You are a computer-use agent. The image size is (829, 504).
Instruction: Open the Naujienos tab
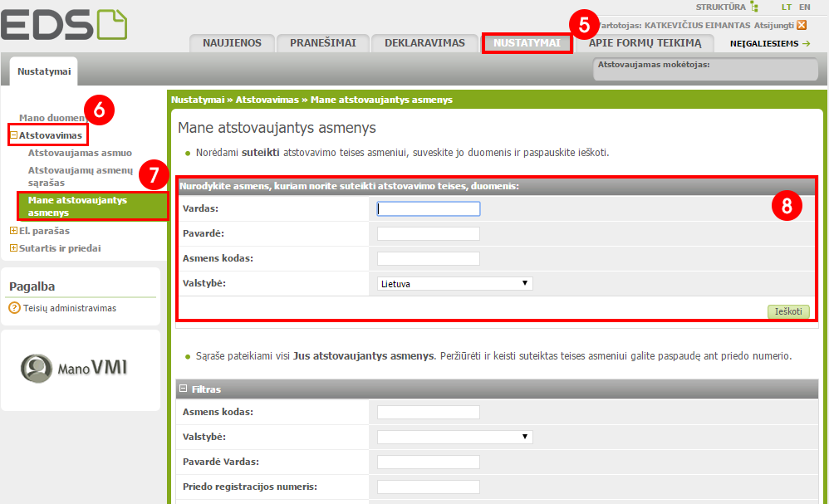(232, 43)
